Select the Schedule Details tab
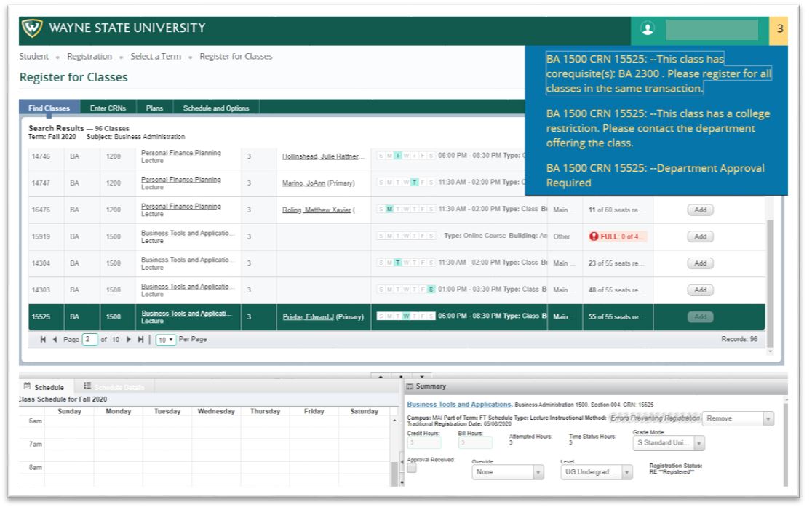Screen dimensions: 812x510 pyautogui.click(x=114, y=387)
